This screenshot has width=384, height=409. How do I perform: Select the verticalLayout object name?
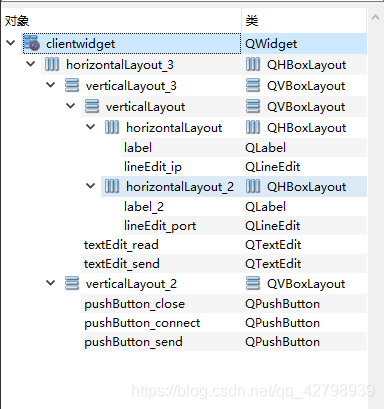point(145,107)
